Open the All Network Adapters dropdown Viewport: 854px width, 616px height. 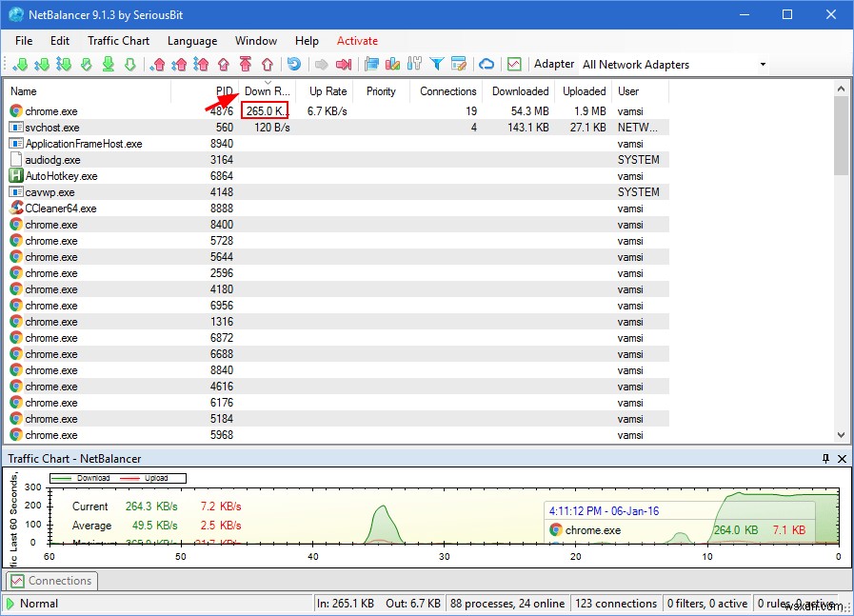(x=761, y=64)
